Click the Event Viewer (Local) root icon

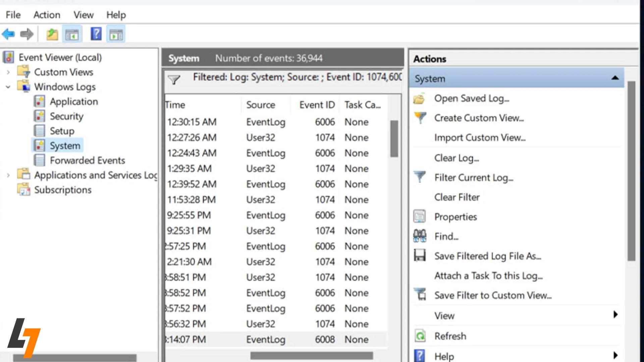point(9,57)
